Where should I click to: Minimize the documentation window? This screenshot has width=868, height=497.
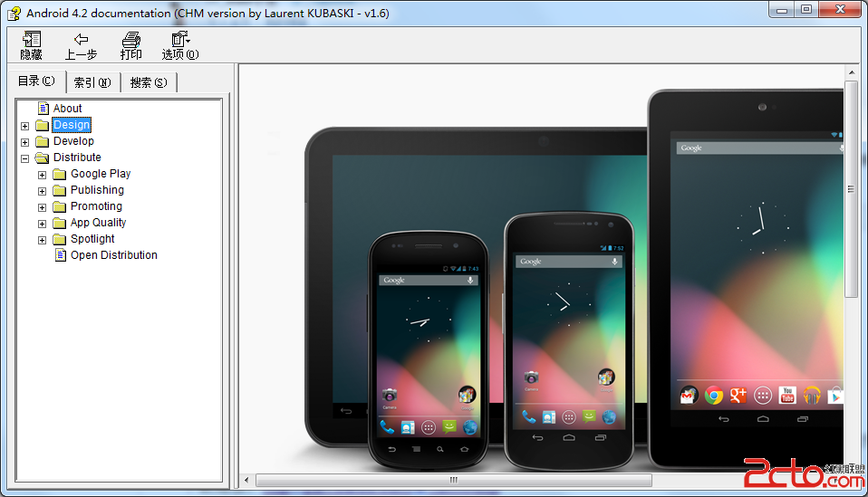tap(782, 10)
